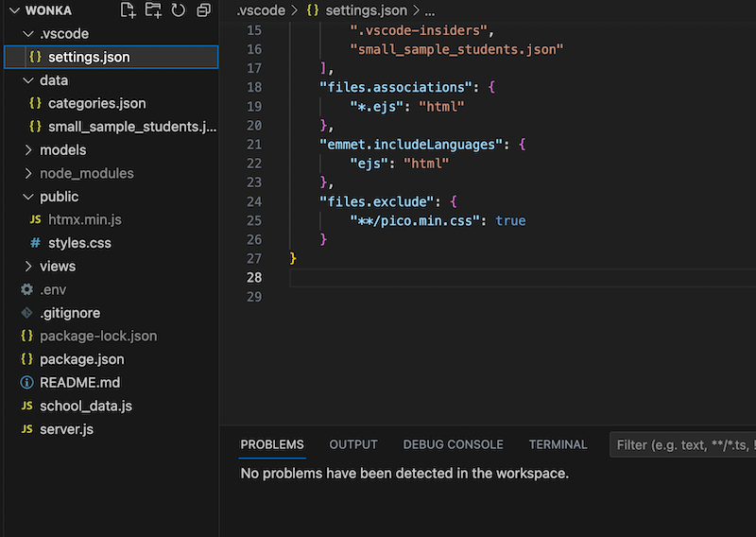This screenshot has height=537, width=756.
Task: Switch to the TERMINAL panel tab
Action: click(x=558, y=444)
